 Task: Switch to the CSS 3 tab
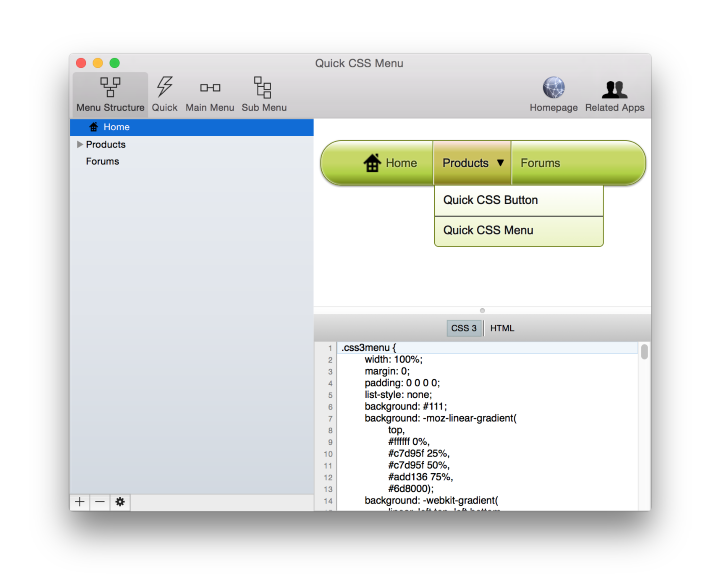pyautogui.click(x=464, y=328)
